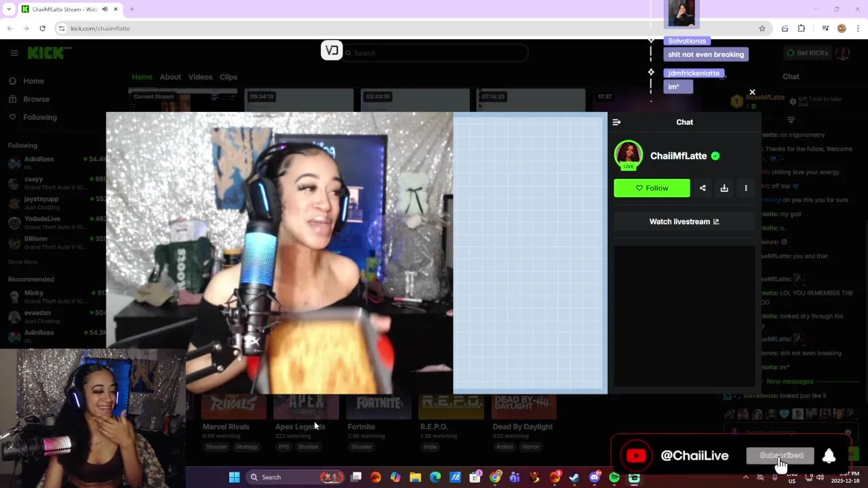Open Spotify from the taskbar

614,477
